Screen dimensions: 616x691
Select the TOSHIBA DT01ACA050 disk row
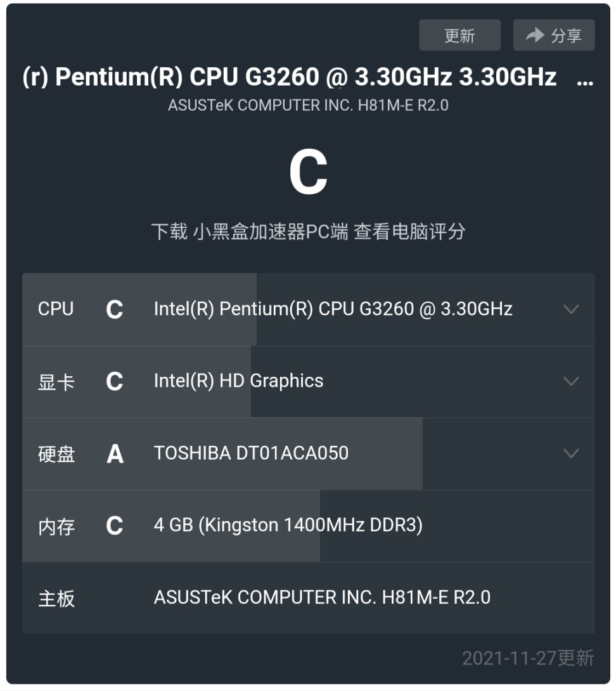tap(251, 453)
